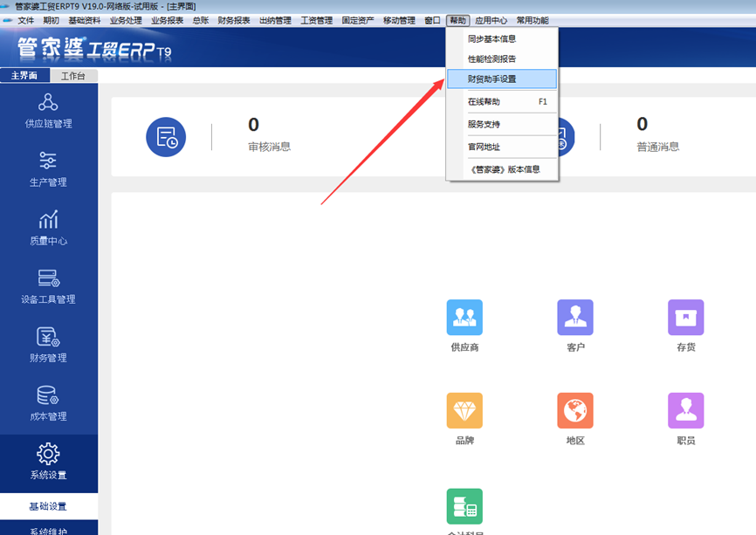Viewport: 756px width, 535px height.
Task: Choose 财贸助手设置 from the help menu
Action: [x=492, y=79]
